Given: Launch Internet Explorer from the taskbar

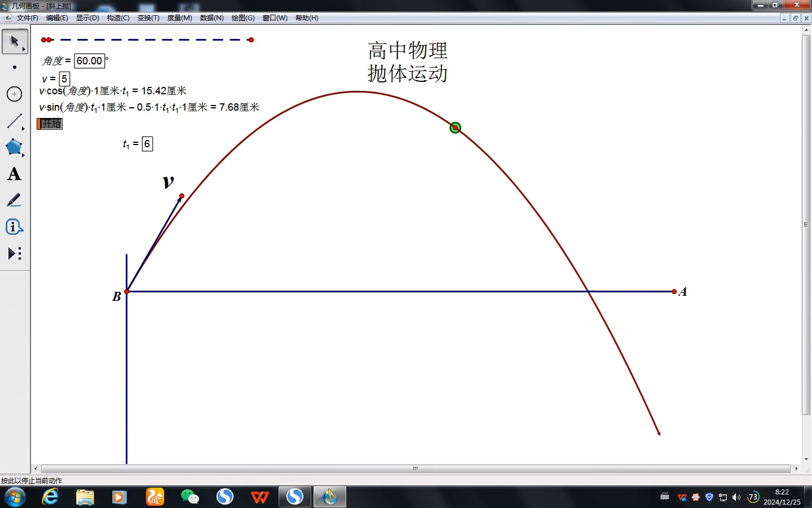Looking at the screenshot, I should click(x=50, y=497).
